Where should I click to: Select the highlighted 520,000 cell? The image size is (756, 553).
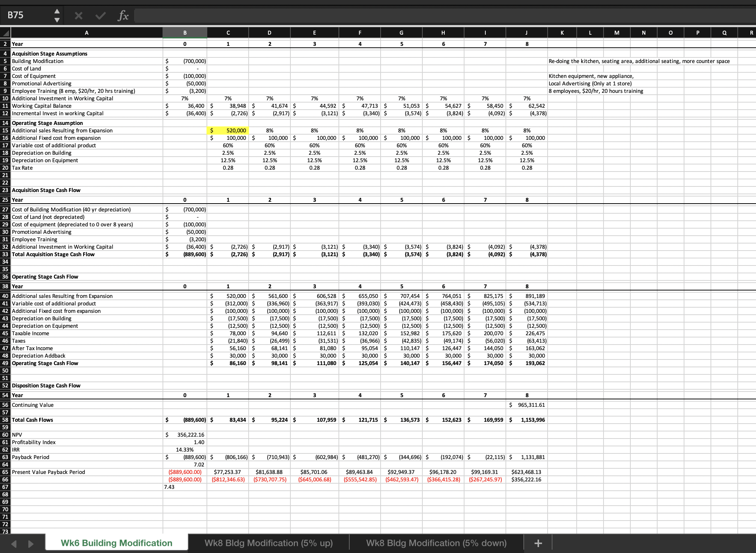point(228,131)
